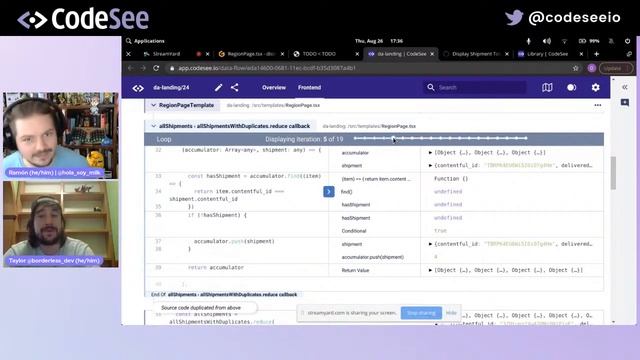This screenshot has height=360, width=640.
Task: Expand the shipment object on line 32
Action: click(x=430, y=166)
